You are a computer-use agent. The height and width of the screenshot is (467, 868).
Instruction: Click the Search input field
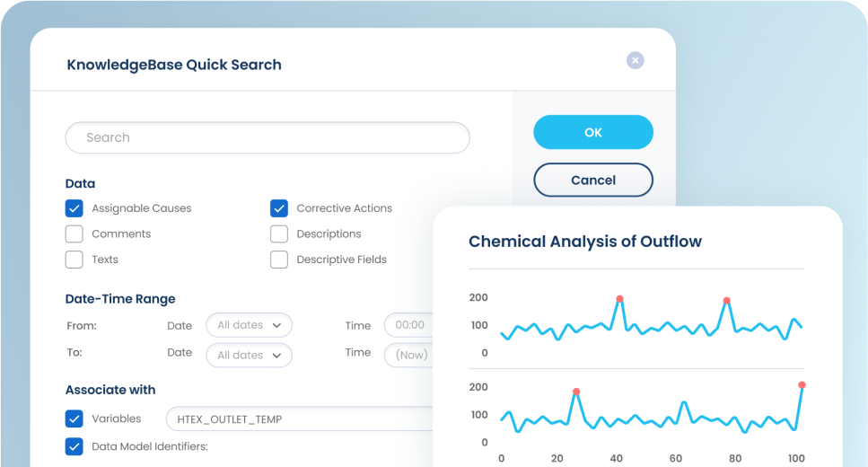coord(267,137)
